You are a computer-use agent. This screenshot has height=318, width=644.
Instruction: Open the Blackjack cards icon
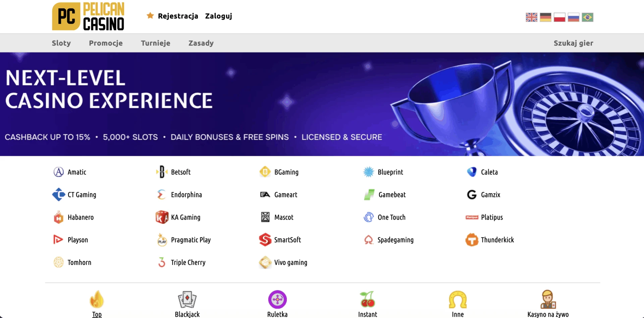(187, 299)
